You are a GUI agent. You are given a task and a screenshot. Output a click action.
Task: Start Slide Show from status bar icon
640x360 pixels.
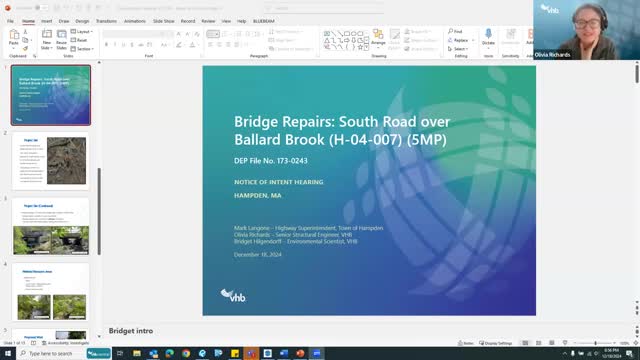coord(565,343)
